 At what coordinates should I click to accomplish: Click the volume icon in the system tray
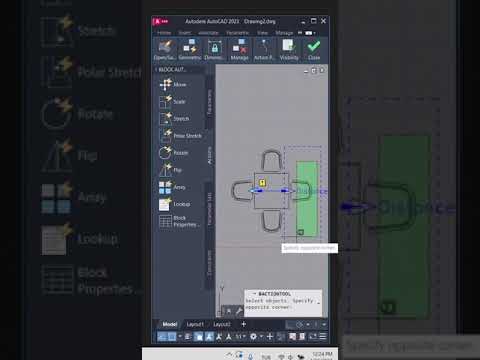[290, 357]
